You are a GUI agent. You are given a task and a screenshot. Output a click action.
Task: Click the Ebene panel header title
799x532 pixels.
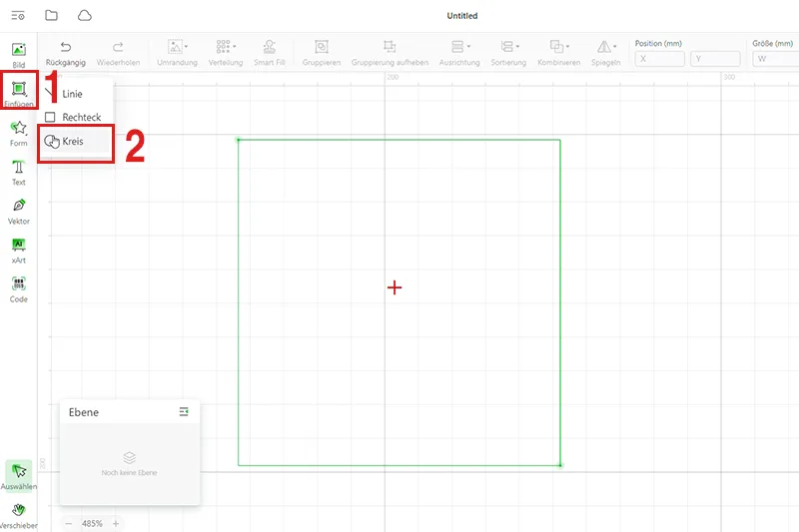pyautogui.click(x=84, y=412)
